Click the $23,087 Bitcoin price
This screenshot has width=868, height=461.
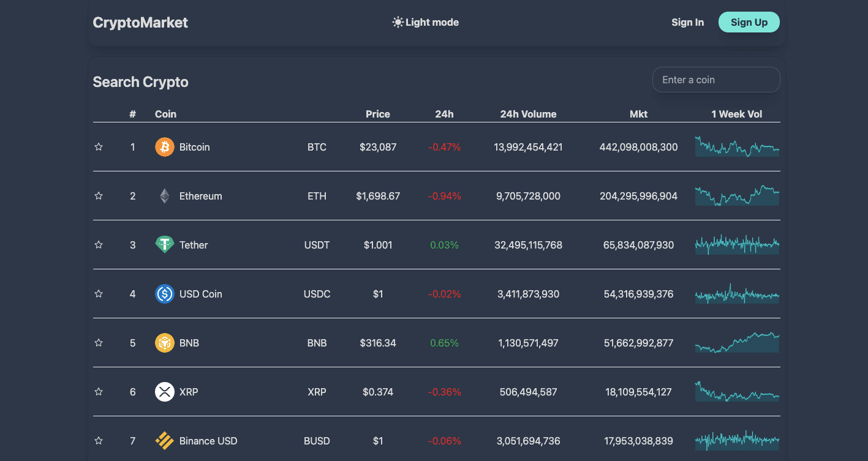tap(378, 147)
